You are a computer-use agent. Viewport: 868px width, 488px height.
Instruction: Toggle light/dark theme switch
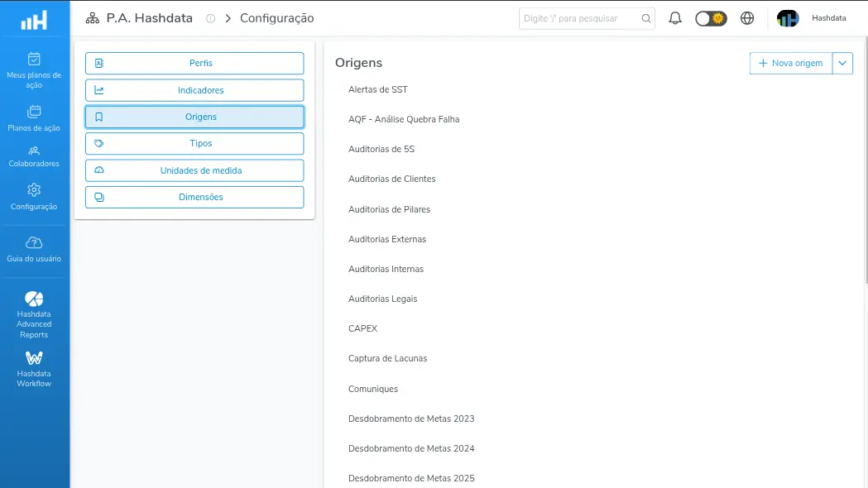tap(711, 18)
